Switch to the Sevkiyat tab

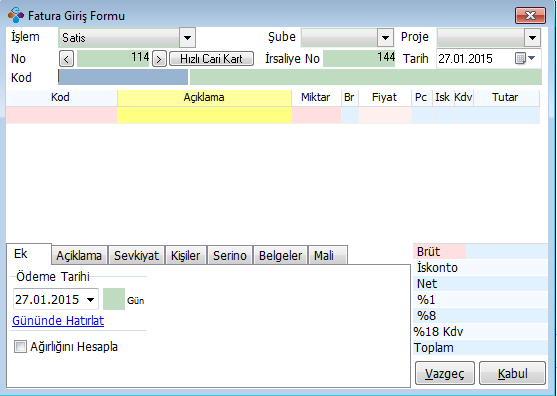(x=136, y=255)
